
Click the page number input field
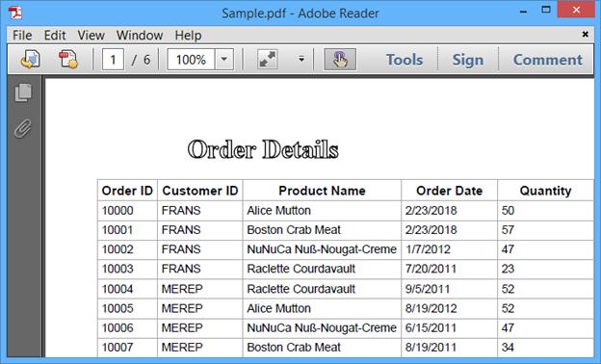click(x=113, y=60)
